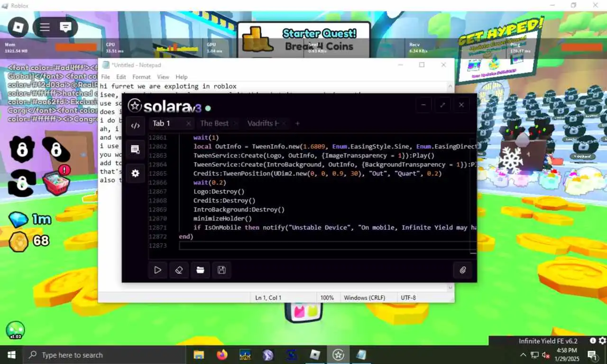Switch to The Best tab
Image resolution: width=607 pixels, height=364 pixels.
point(214,123)
